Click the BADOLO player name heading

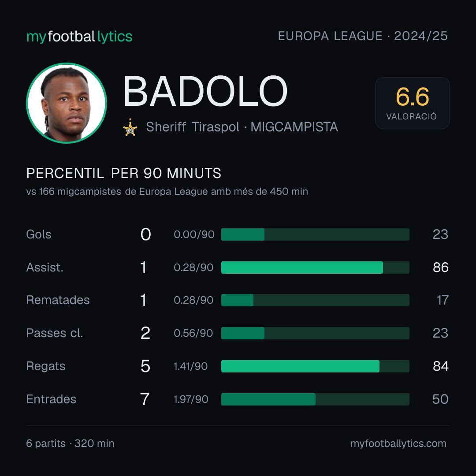(205, 91)
